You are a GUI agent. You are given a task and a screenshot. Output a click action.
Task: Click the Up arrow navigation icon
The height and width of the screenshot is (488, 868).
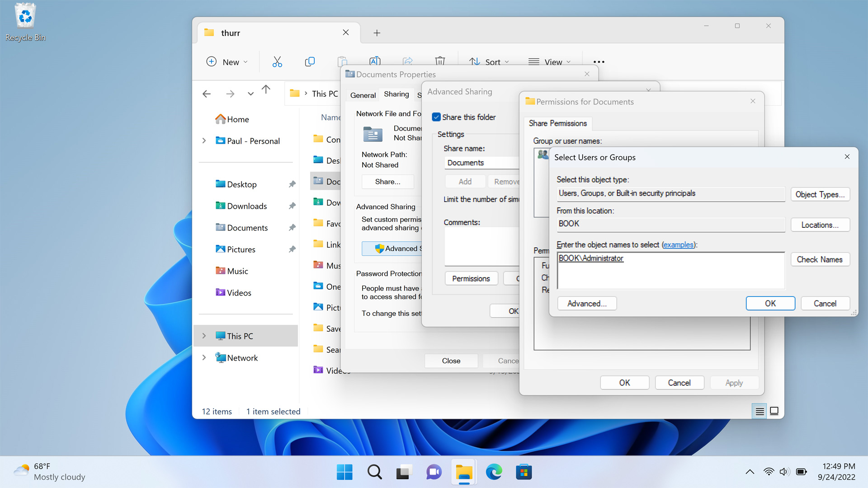click(266, 89)
